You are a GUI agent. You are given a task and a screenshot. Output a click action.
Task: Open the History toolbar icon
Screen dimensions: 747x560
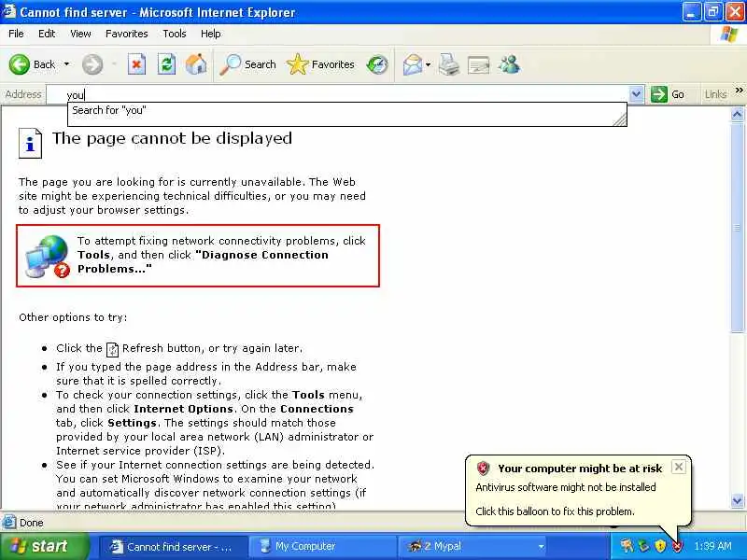378,64
